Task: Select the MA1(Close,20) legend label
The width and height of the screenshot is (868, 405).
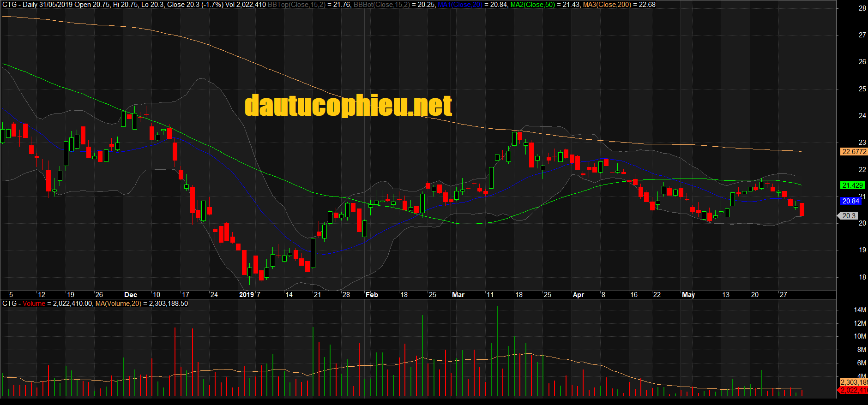Action: pyautogui.click(x=460, y=5)
